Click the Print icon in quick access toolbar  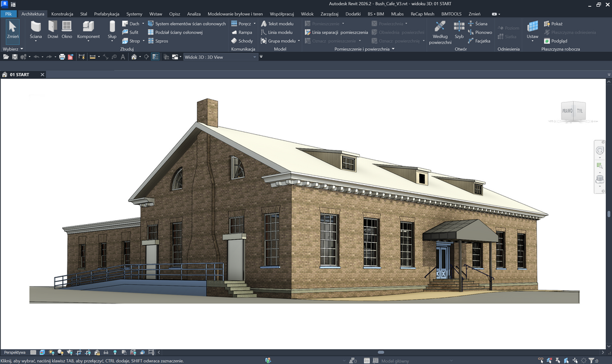(62, 57)
